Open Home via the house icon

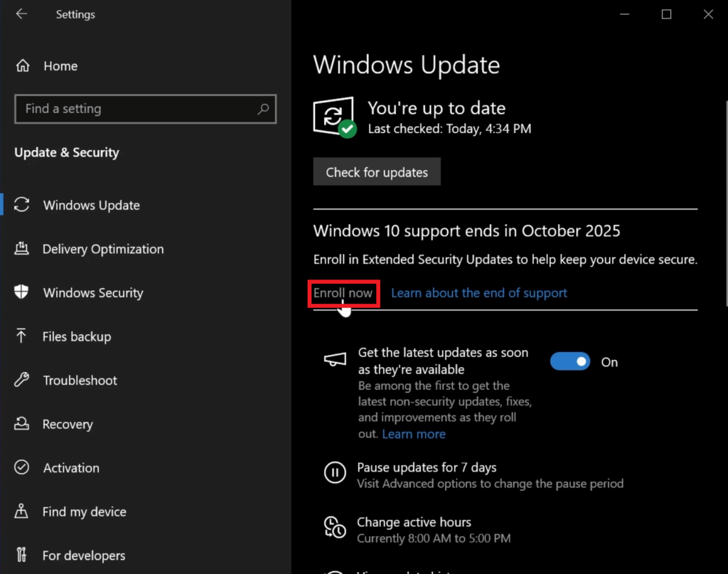(x=23, y=66)
